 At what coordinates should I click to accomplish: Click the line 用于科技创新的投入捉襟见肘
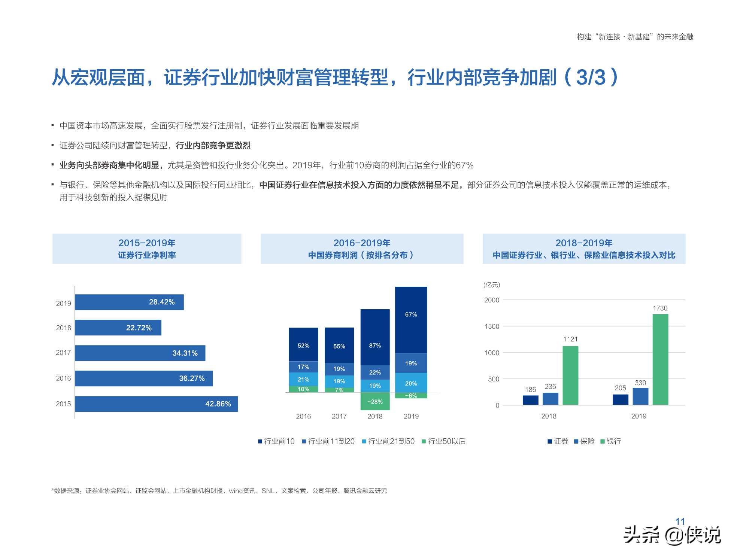point(113,198)
